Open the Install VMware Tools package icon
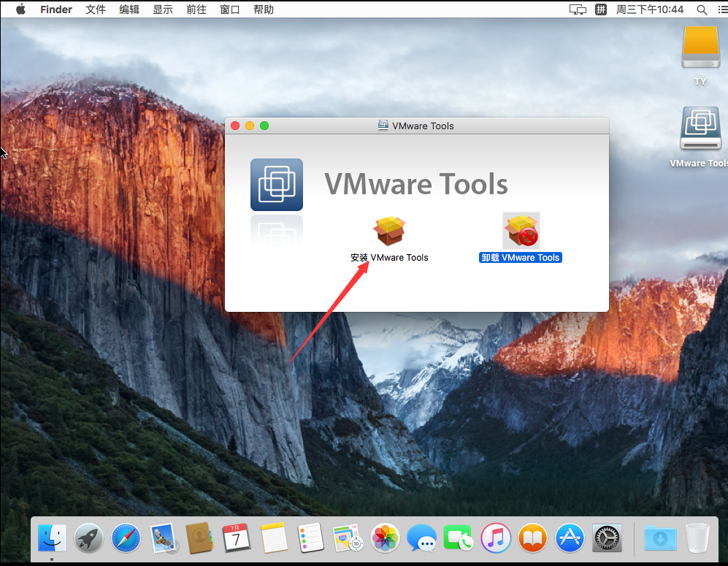Screen dimensions: 728x566 [x=389, y=231]
